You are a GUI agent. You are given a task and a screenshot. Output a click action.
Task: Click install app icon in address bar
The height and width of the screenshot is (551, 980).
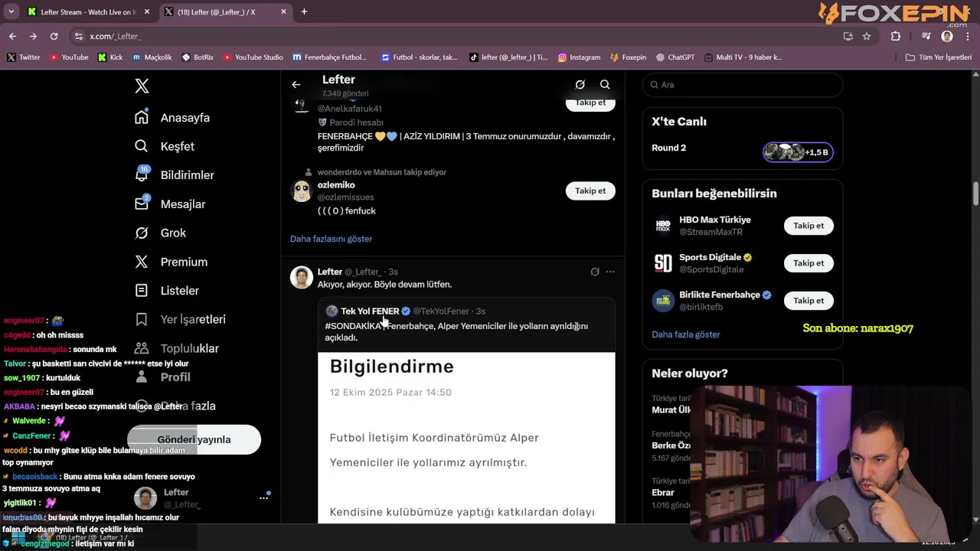848,36
